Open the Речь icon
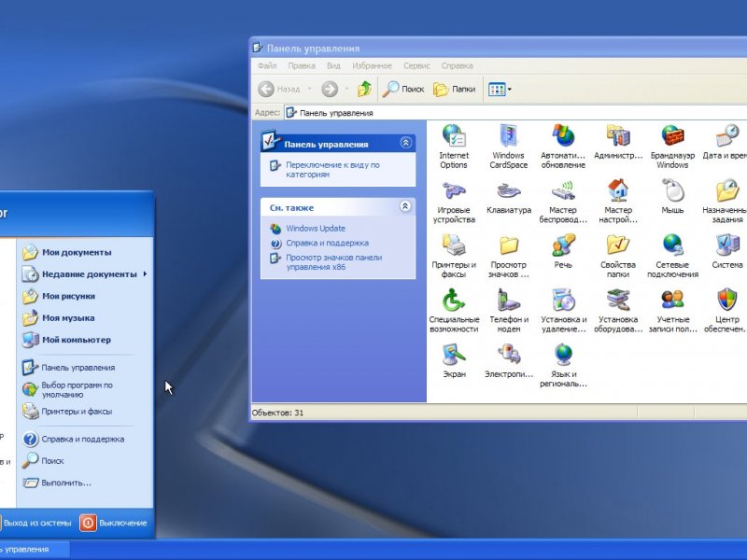The image size is (747, 560). coord(563,251)
